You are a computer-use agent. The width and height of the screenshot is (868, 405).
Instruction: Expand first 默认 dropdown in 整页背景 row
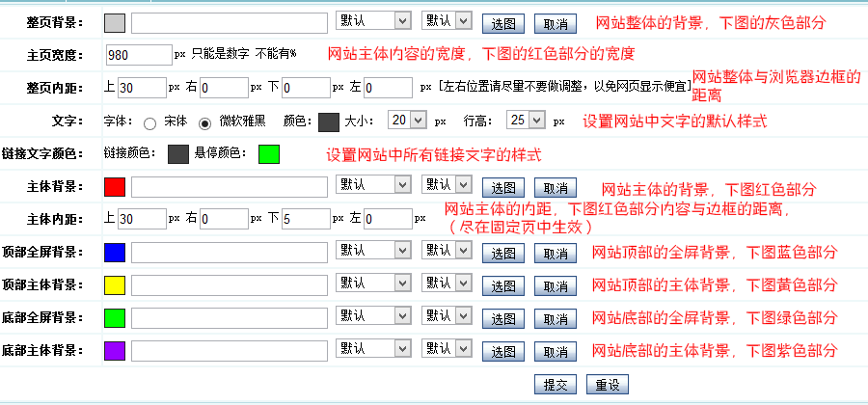[373, 20]
